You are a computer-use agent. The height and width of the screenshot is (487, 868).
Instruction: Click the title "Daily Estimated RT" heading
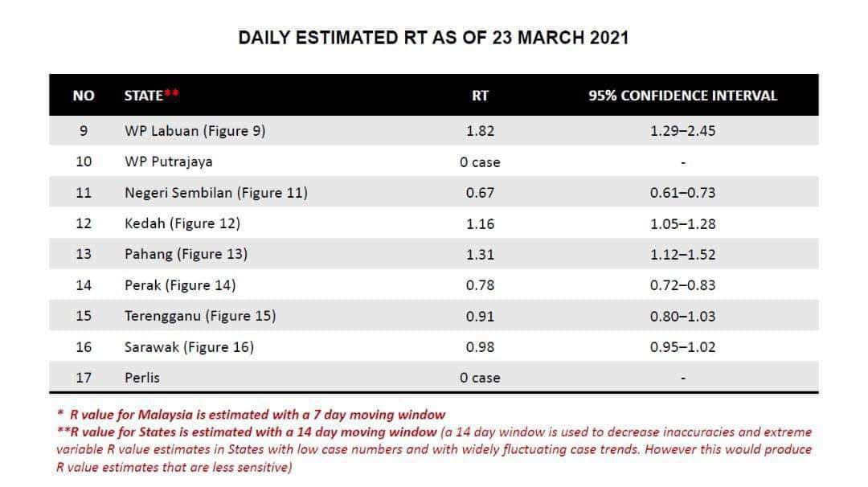click(x=433, y=38)
